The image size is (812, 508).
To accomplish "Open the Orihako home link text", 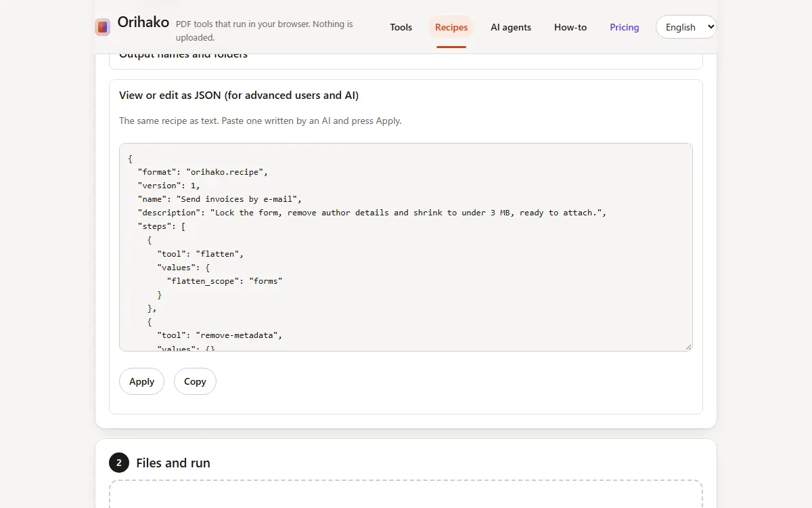I will point(143,22).
